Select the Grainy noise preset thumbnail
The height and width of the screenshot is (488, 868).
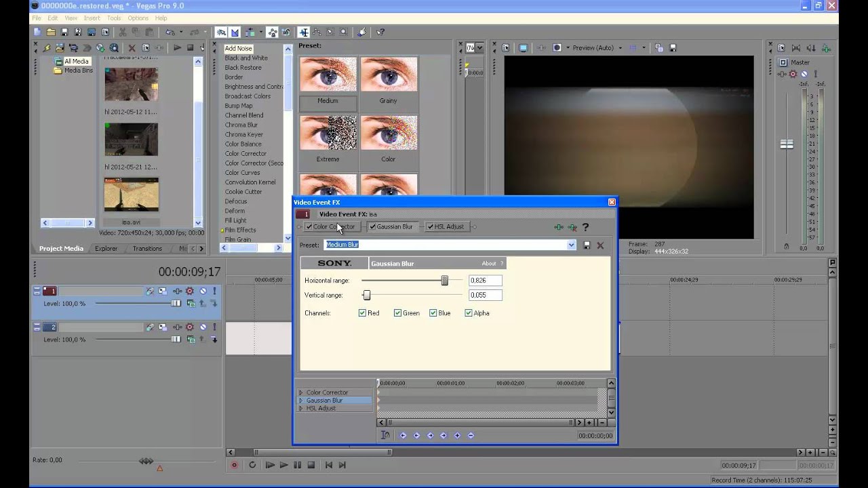pyautogui.click(x=389, y=75)
